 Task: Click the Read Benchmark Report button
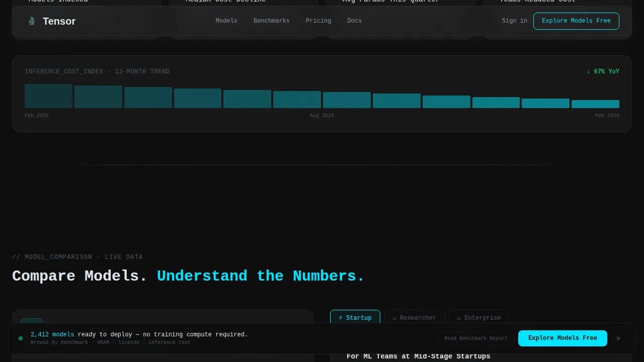[476, 338]
